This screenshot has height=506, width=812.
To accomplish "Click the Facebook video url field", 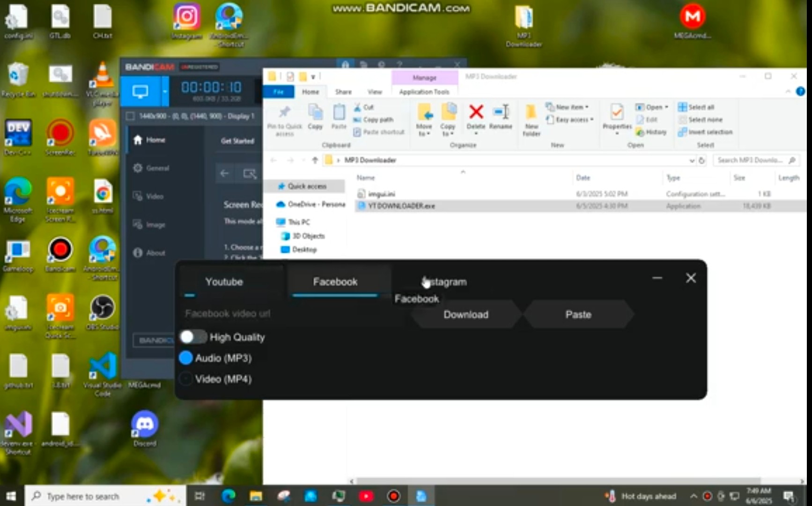I will 290,313.
